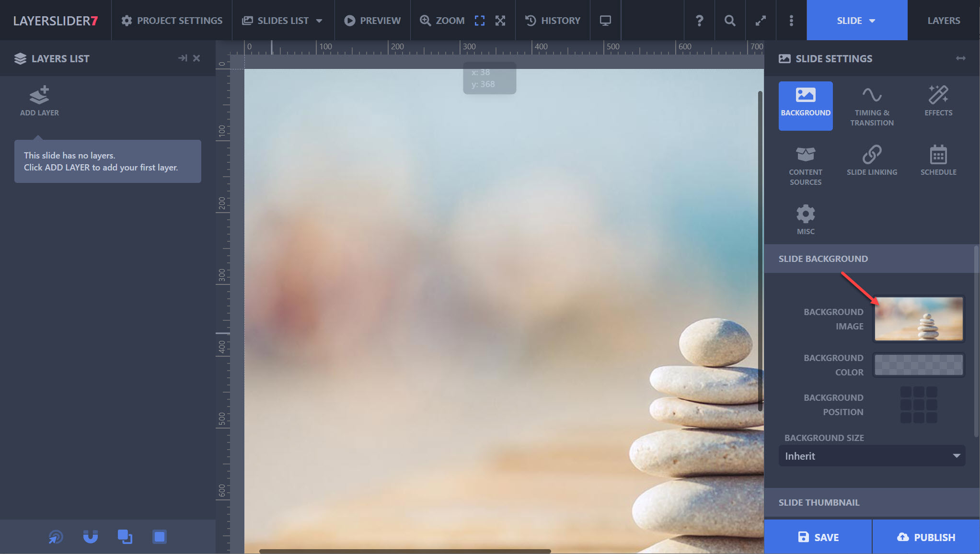
Task: Open Timing & Transition settings
Action: 872,106
